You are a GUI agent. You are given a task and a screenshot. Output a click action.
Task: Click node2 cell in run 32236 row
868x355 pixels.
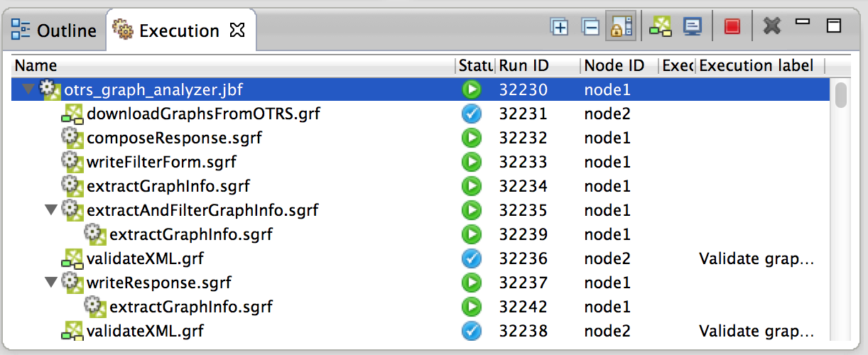pyautogui.click(x=607, y=259)
